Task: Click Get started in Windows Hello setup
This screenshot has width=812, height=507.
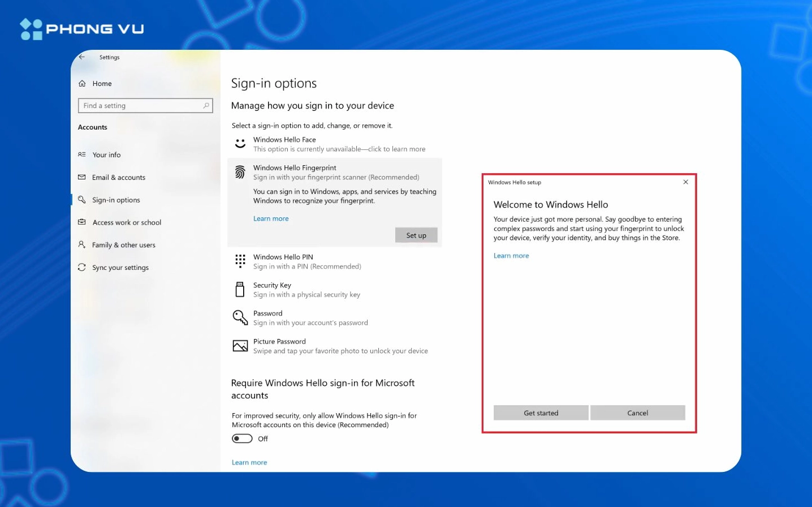Action: (x=541, y=413)
